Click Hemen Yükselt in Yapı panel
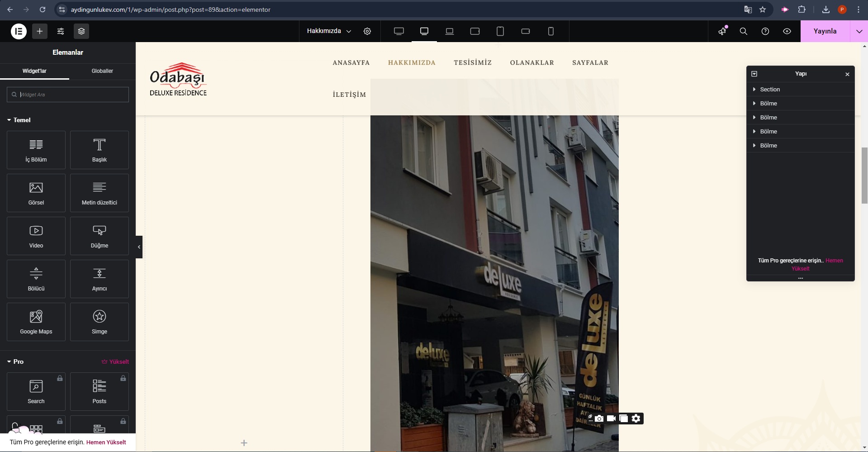 tap(817, 264)
